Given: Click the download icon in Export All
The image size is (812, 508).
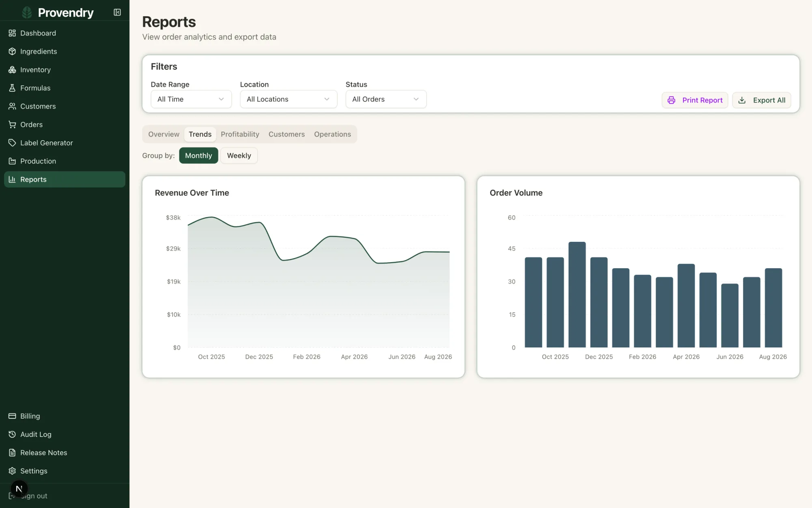Looking at the screenshot, I should coord(742,100).
